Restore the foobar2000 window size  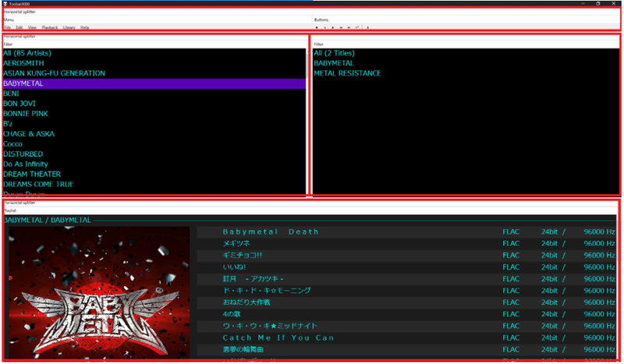tap(598, 3)
